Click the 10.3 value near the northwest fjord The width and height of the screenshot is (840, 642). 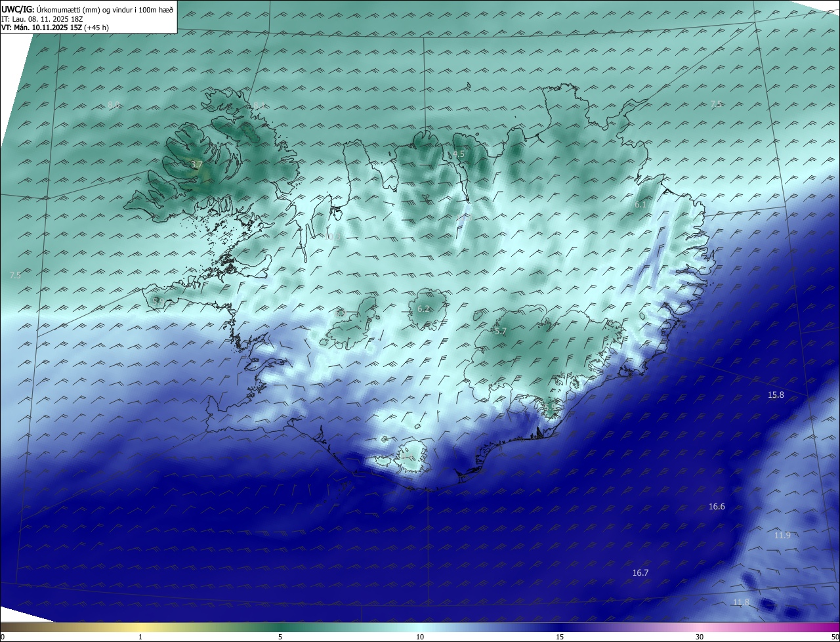coord(333,238)
